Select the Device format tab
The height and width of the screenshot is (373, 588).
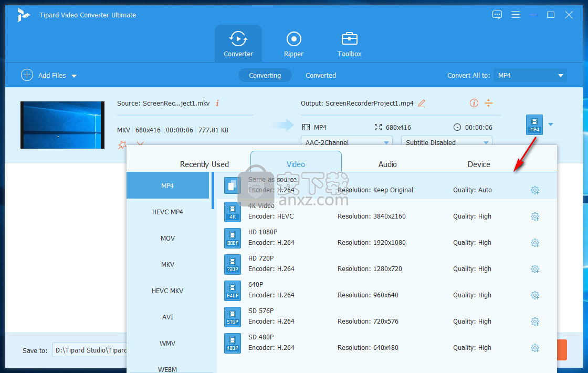tap(479, 164)
